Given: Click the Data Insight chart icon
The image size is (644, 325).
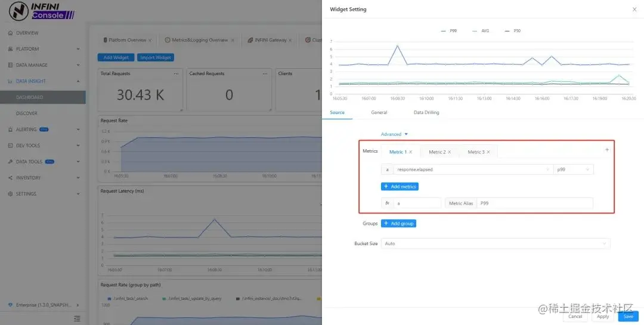Looking at the screenshot, I should tap(10, 81).
